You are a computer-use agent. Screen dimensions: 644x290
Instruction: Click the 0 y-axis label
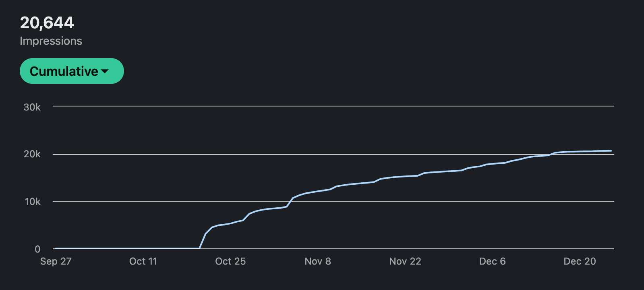click(x=37, y=249)
